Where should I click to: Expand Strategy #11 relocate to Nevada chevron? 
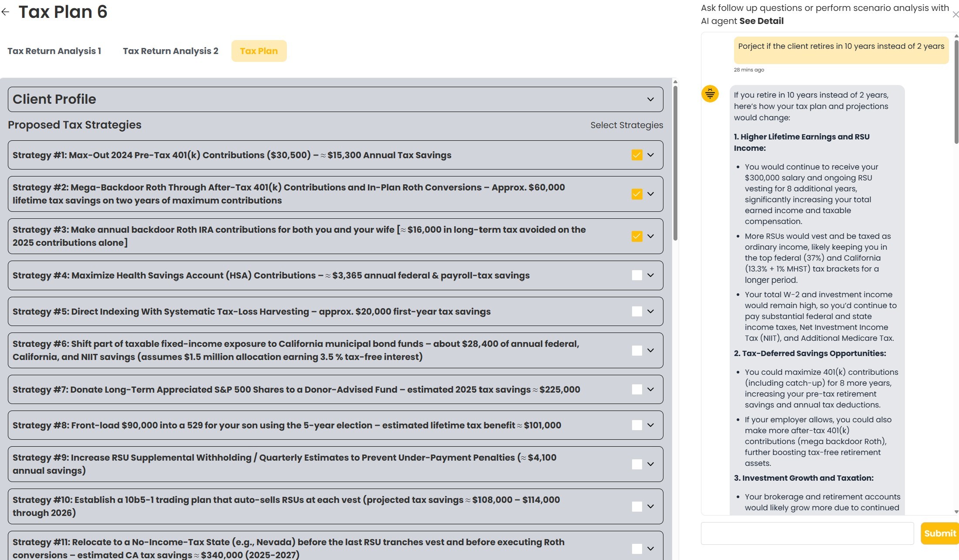coord(650,549)
